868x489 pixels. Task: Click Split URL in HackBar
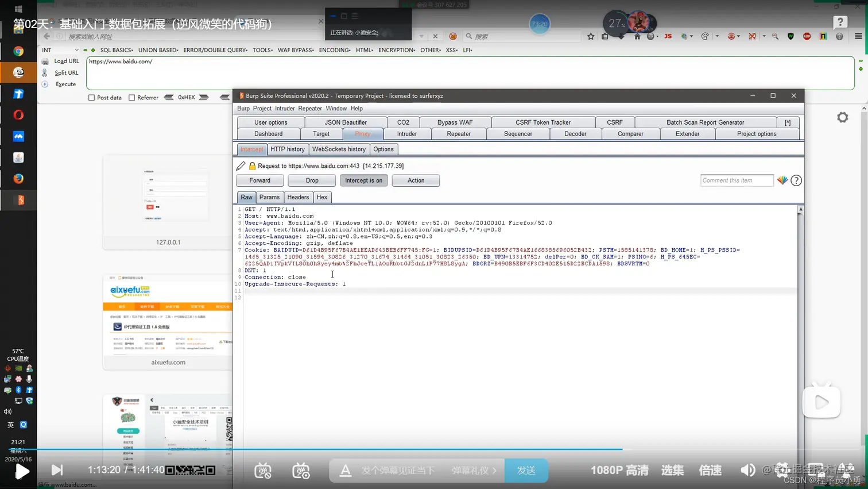click(x=67, y=73)
